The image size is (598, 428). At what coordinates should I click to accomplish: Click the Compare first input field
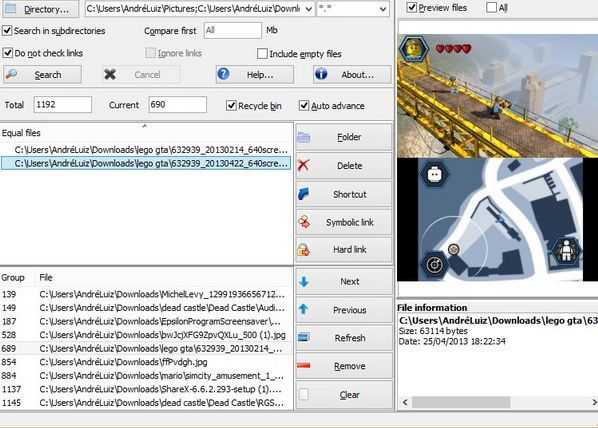233,30
